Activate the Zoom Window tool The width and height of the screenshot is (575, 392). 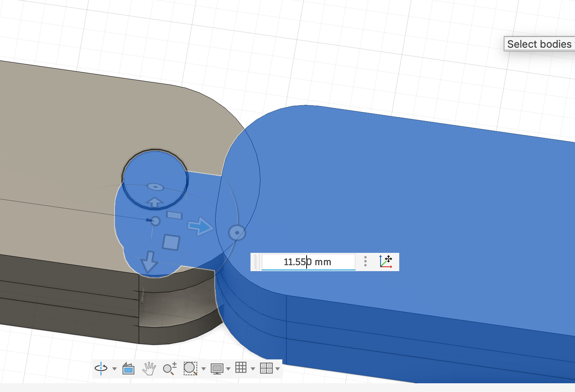190,369
